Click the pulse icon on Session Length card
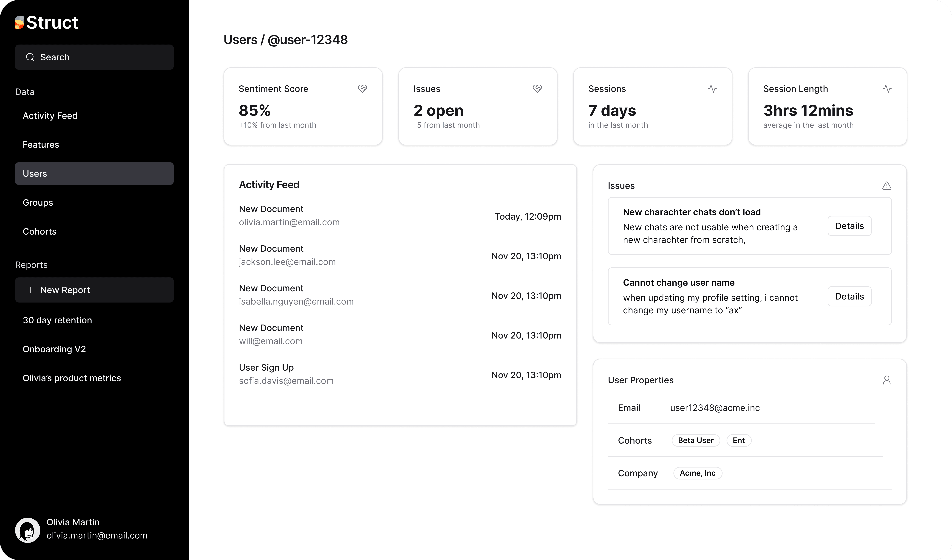The image size is (952, 560). click(x=887, y=89)
